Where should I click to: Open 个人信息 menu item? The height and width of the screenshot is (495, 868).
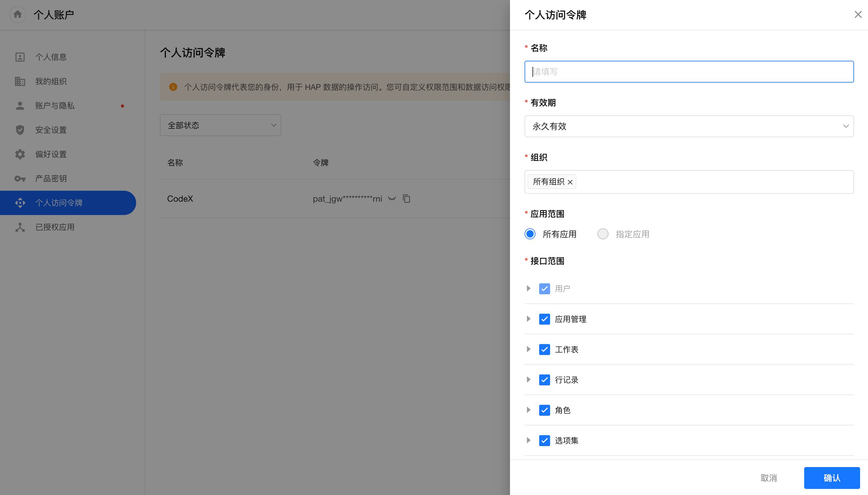tap(68, 57)
